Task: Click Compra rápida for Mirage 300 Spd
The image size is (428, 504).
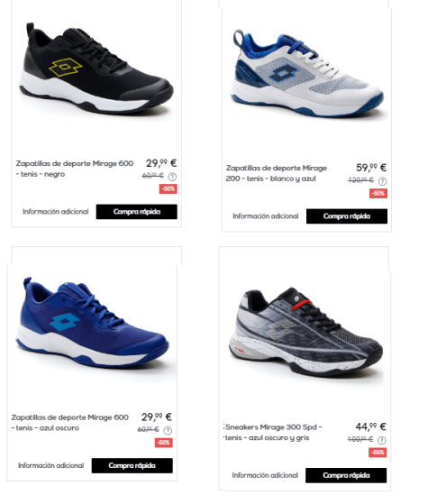Action: [x=346, y=475]
